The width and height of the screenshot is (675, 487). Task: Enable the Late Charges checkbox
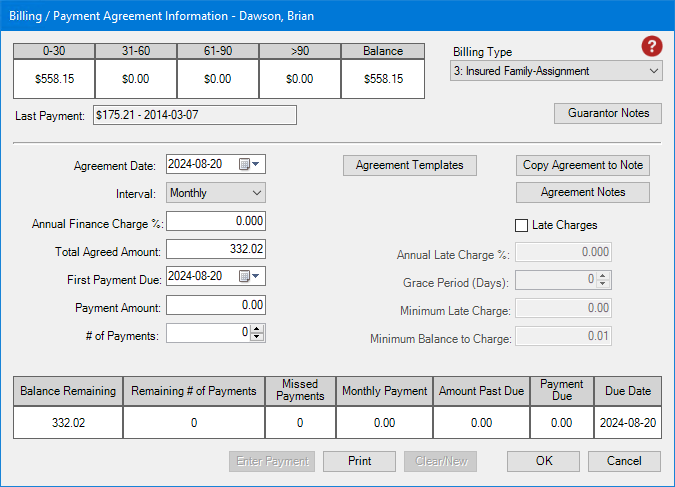click(521, 225)
